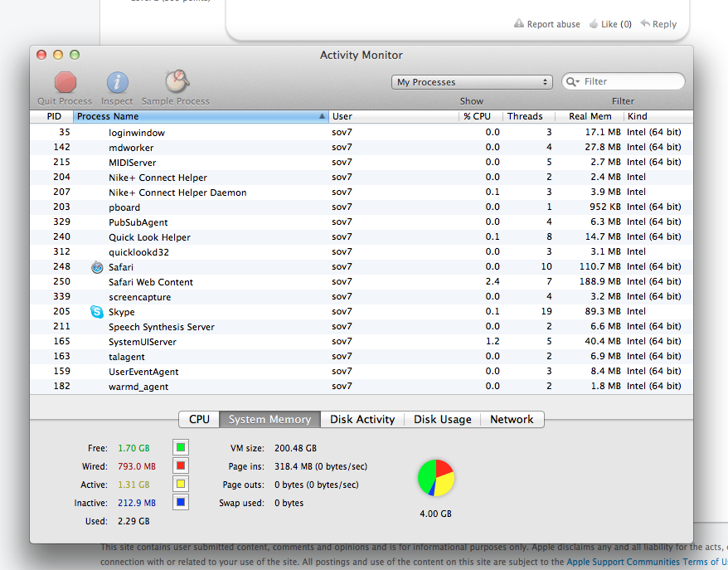This screenshot has height=570, width=728.
Task: Click the Skype icon in process list
Action: click(x=96, y=312)
